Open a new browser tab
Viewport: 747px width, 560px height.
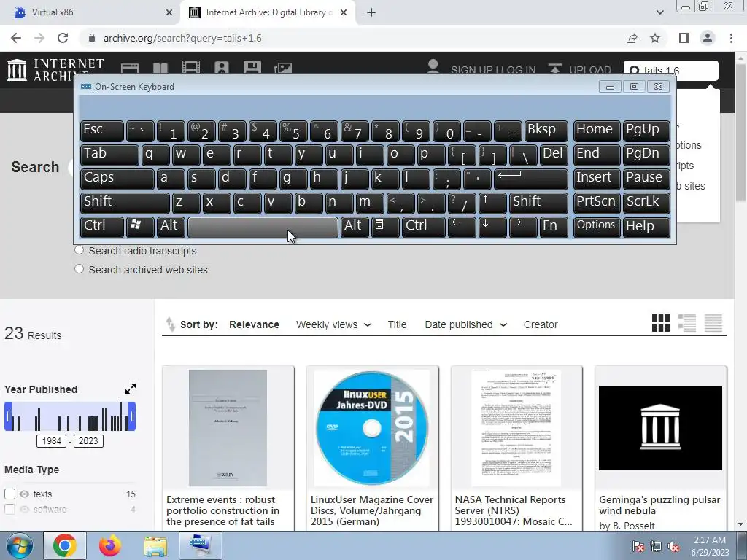(x=371, y=12)
